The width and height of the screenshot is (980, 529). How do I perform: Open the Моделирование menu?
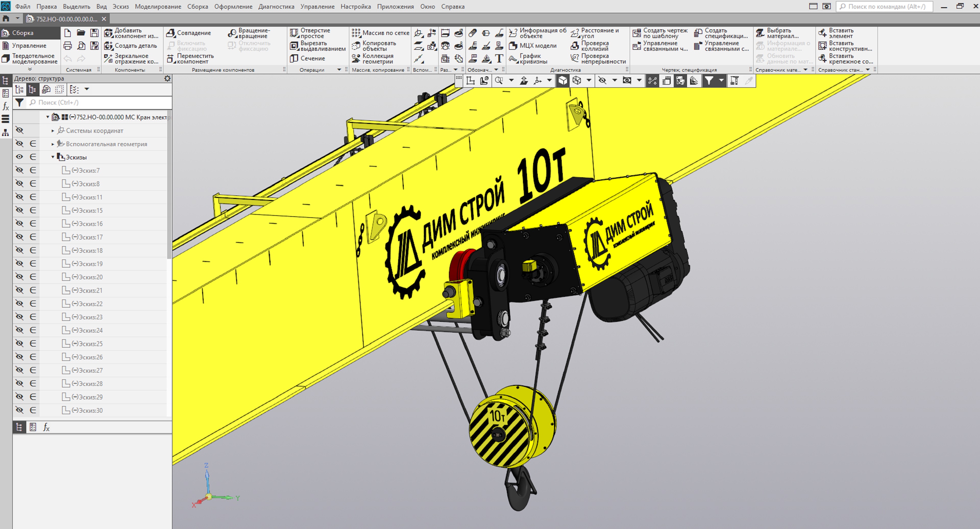(158, 6)
